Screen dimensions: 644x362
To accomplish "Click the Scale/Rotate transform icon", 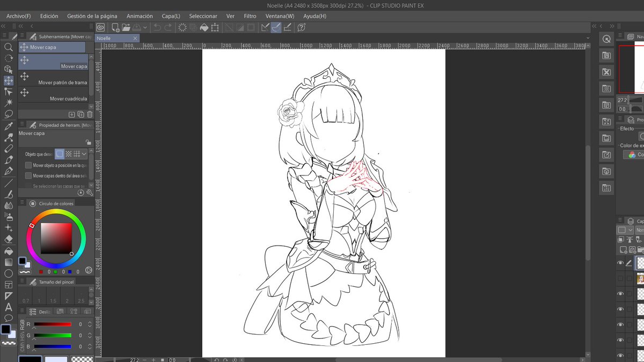I will (215, 27).
